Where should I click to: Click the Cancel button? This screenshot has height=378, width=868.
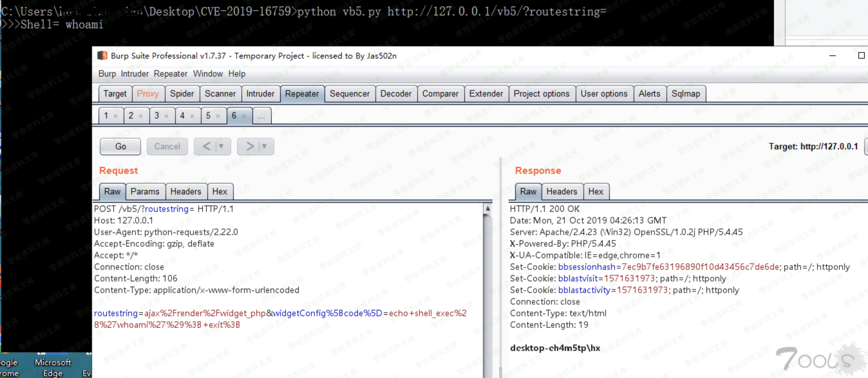click(x=167, y=146)
